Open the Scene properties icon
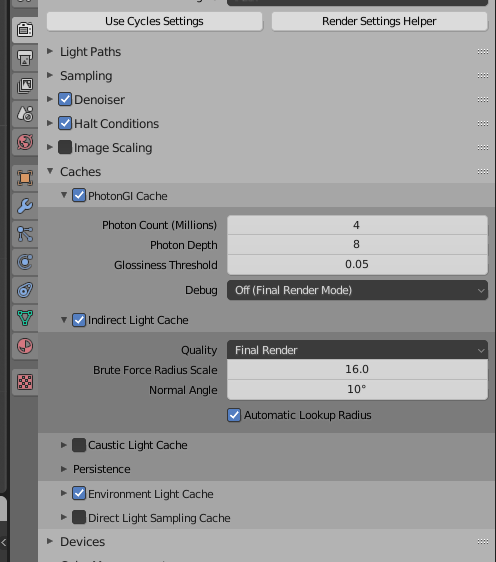This screenshot has width=496, height=562. 25,114
